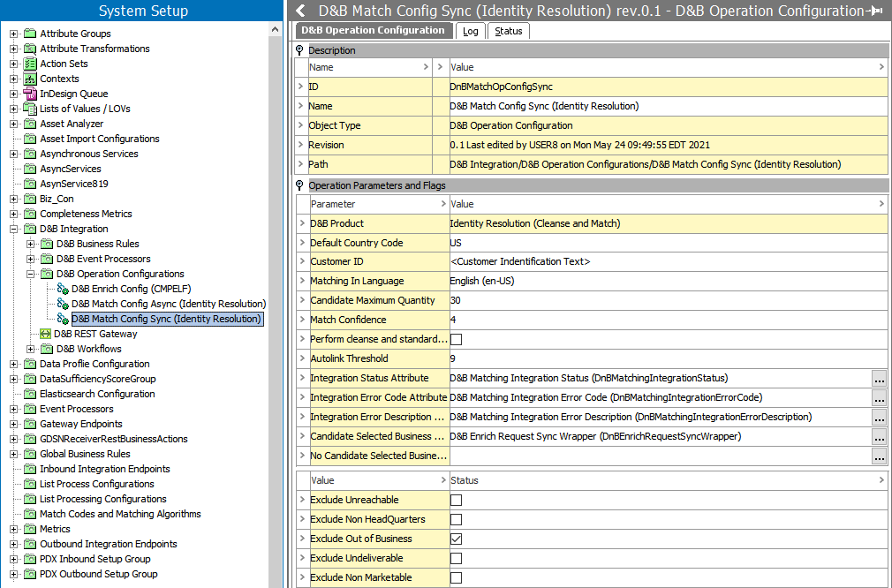Click the D&B Event Processors folder icon
Viewport: 892px width, 588px height.
47,259
